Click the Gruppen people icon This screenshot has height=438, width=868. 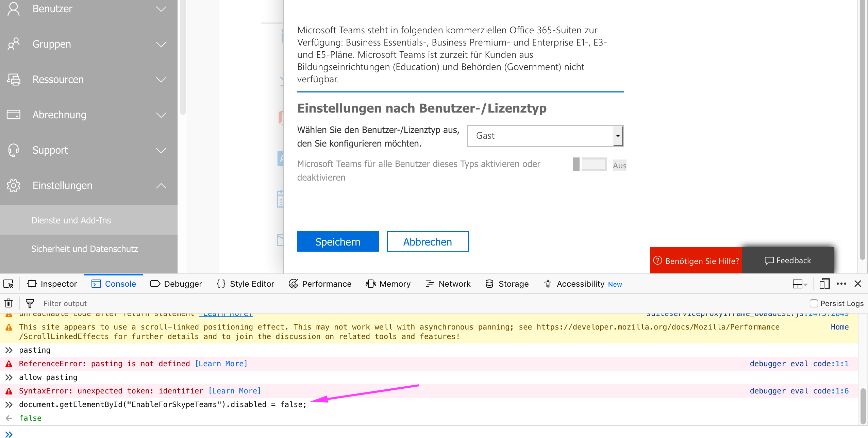pyautogui.click(x=14, y=44)
